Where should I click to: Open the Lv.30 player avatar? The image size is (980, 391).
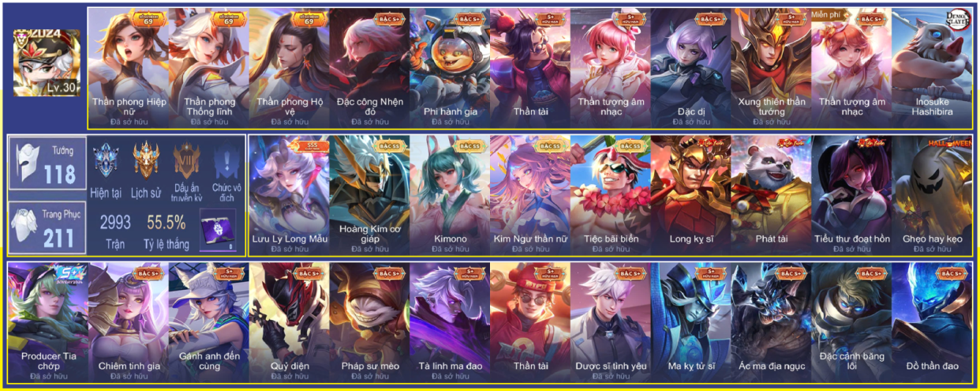(47, 63)
